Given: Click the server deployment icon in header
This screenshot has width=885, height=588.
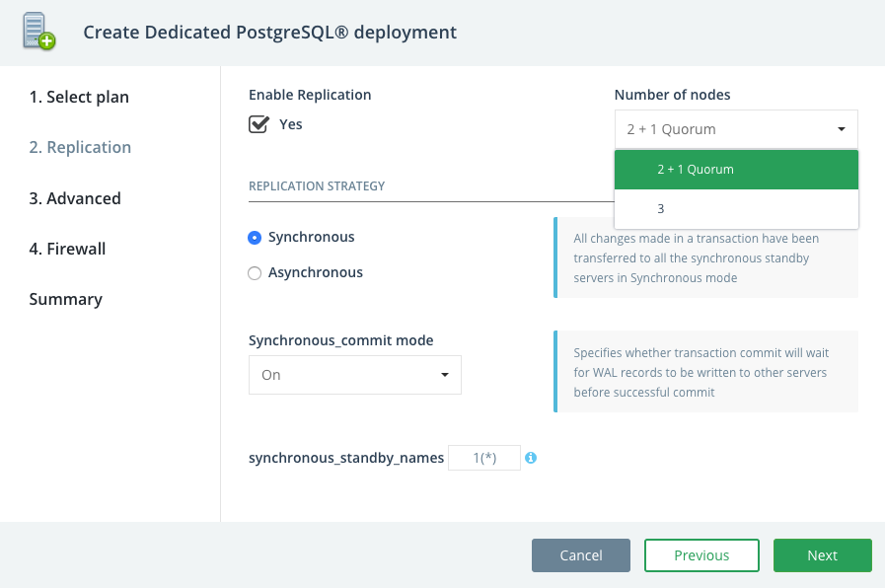Looking at the screenshot, I should pyautogui.click(x=38, y=32).
